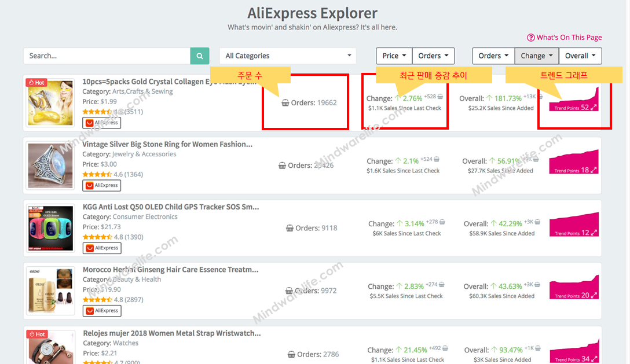Image resolution: width=630 pixels, height=364 pixels.
Task: Select the Jewelry & Accessories category link
Action: click(x=144, y=155)
